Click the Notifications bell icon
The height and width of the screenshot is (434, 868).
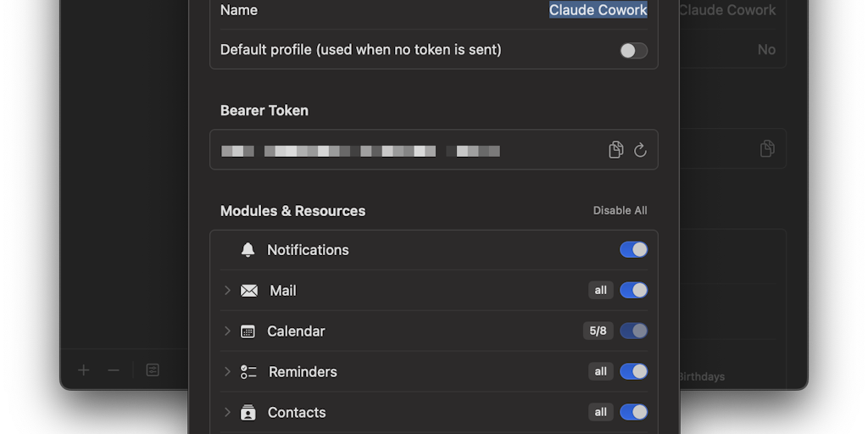(248, 250)
